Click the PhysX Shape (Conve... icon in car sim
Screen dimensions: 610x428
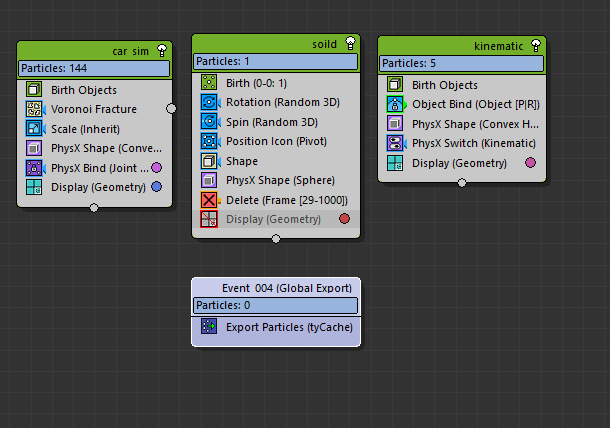pos(34,148)
